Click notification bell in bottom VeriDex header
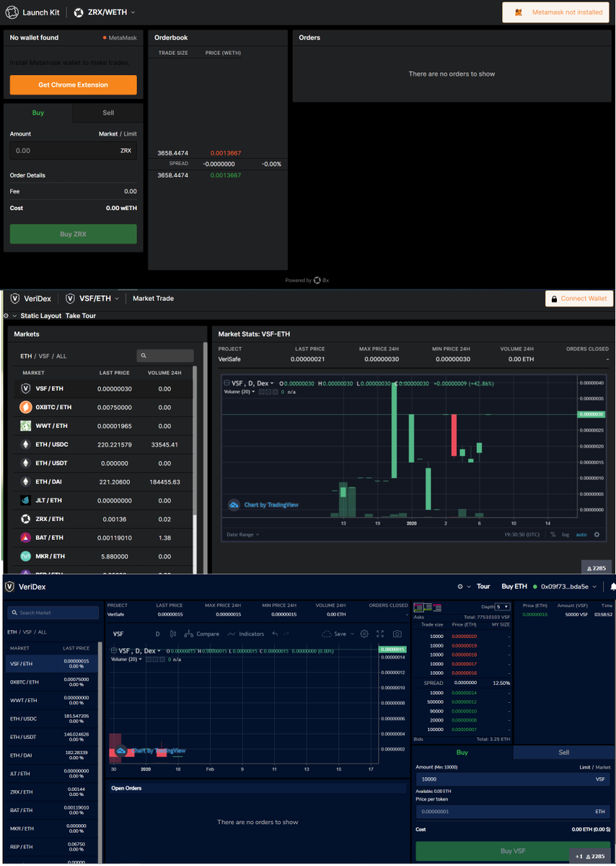Screen dimensions: 616x866 click(612, 587)
